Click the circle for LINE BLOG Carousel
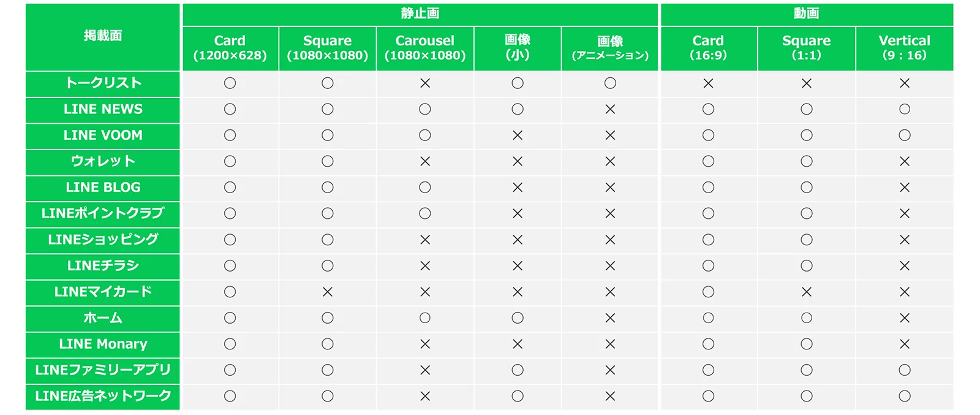Image resolution: width=980 pixels, height=415 pixels. [x=425, y=188]
